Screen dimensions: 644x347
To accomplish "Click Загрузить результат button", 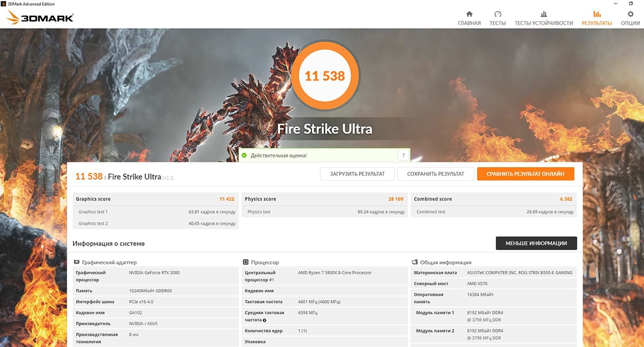I will pos(357,174).
